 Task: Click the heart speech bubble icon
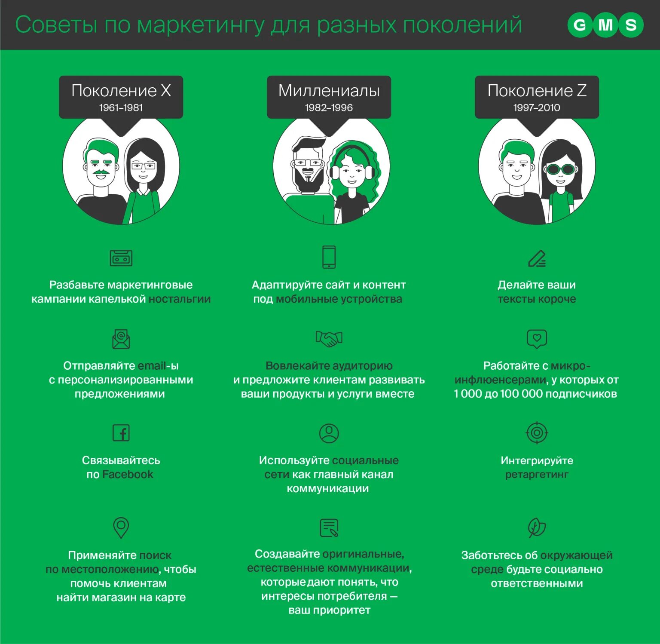tap(537, 339)
